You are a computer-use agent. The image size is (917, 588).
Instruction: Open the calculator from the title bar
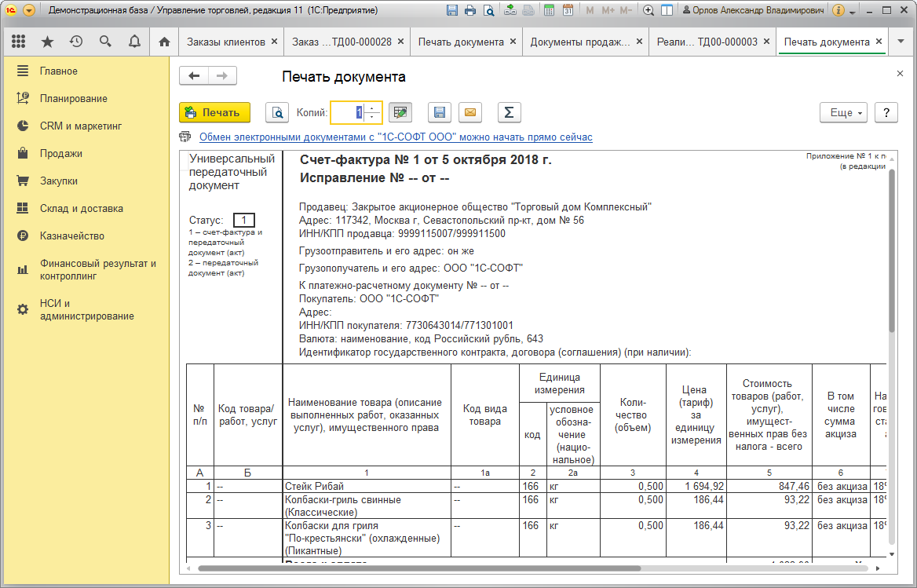pyautogui.click(x=549, y=10)
